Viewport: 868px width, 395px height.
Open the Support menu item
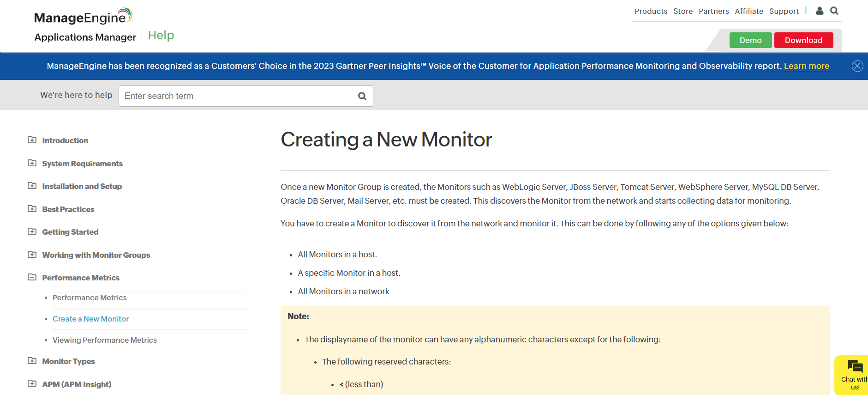click(x=784, y=11)
